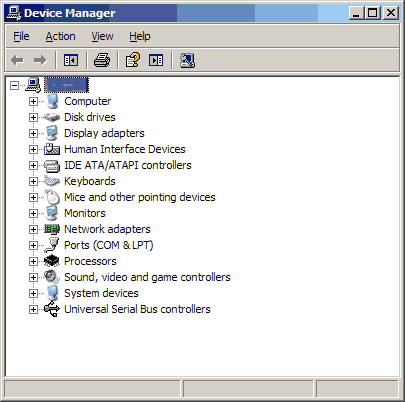Expand the Monitors category
This screenshot has height=402, width=405.
click(x=33, y=213)
